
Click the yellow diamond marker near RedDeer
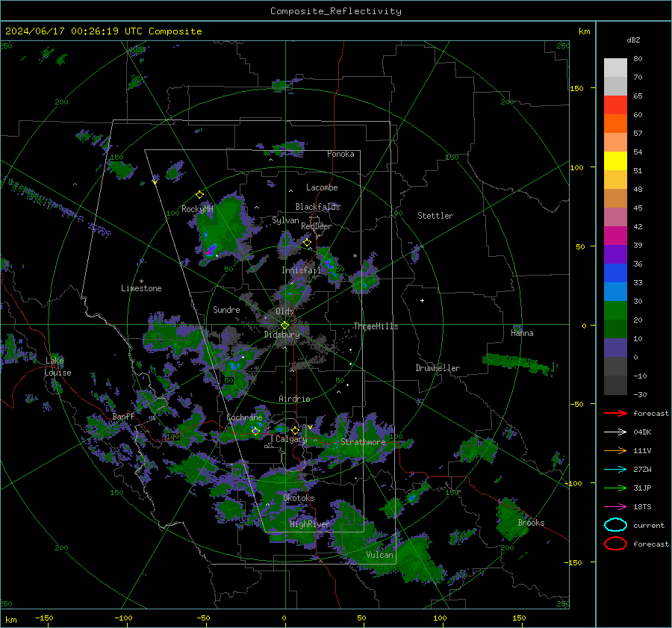click(x=307, y=243)
